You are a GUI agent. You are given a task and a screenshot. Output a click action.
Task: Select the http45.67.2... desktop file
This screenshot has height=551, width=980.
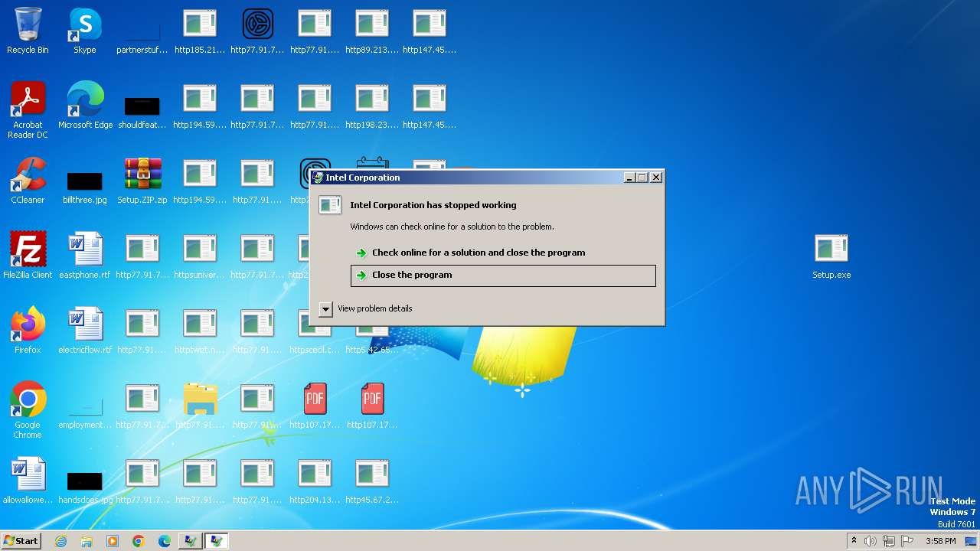[x=372, y=481]
